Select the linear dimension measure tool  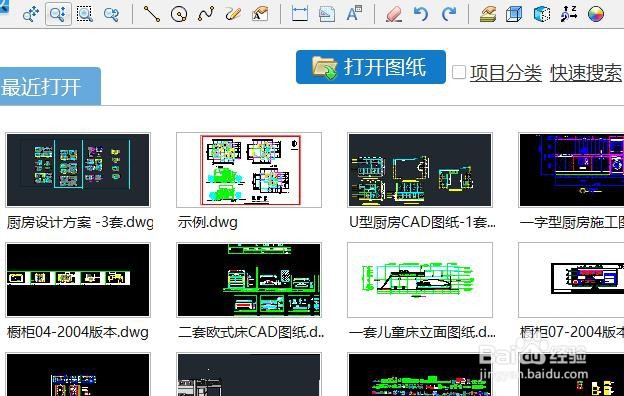300,14
